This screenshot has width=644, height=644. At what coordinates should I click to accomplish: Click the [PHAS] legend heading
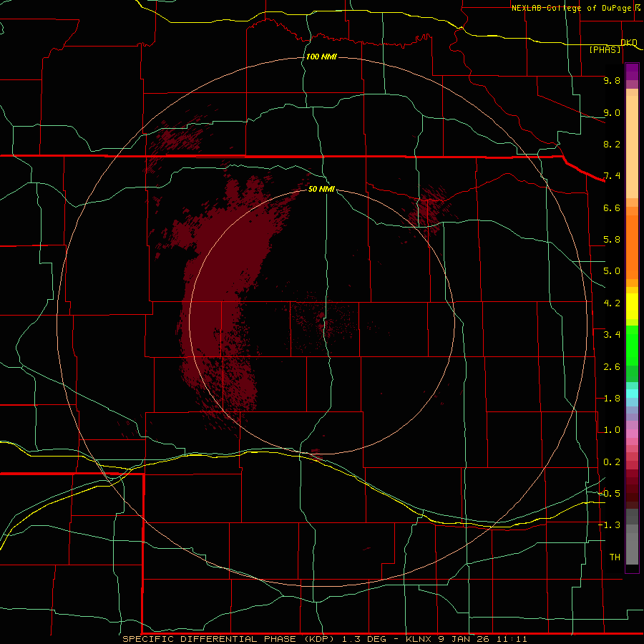pos(605,49)
